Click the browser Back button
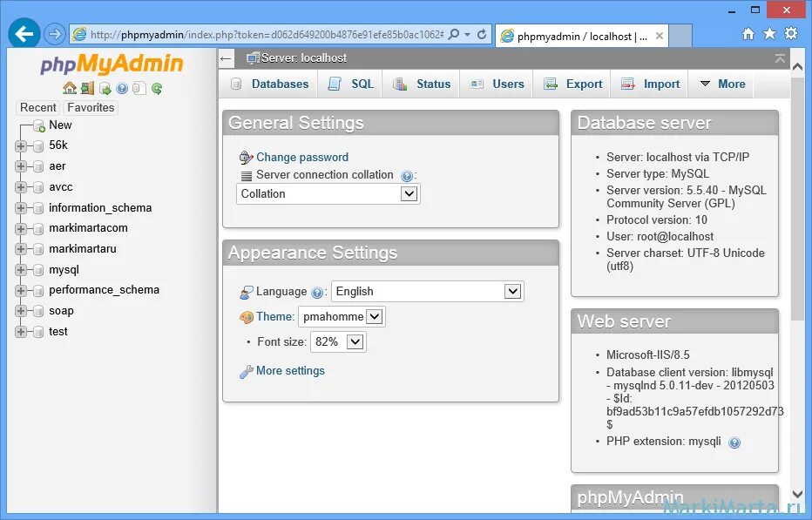812x520 pixels. tap(24, 34)
